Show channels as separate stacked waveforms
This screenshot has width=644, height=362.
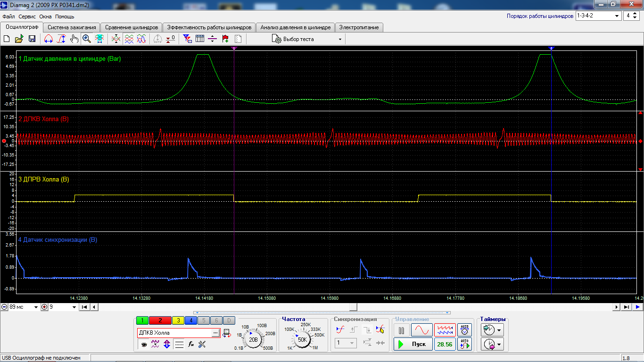click(129, 39)
